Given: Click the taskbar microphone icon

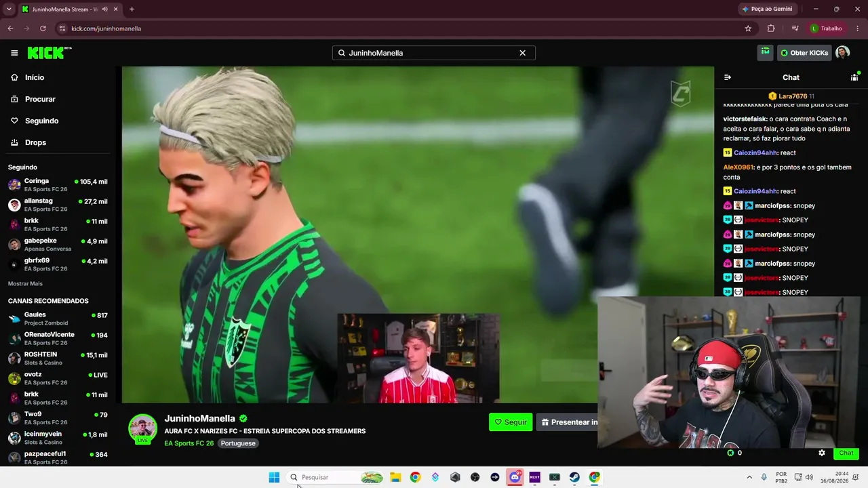Looking at the screenshot, I should point(764,477).
